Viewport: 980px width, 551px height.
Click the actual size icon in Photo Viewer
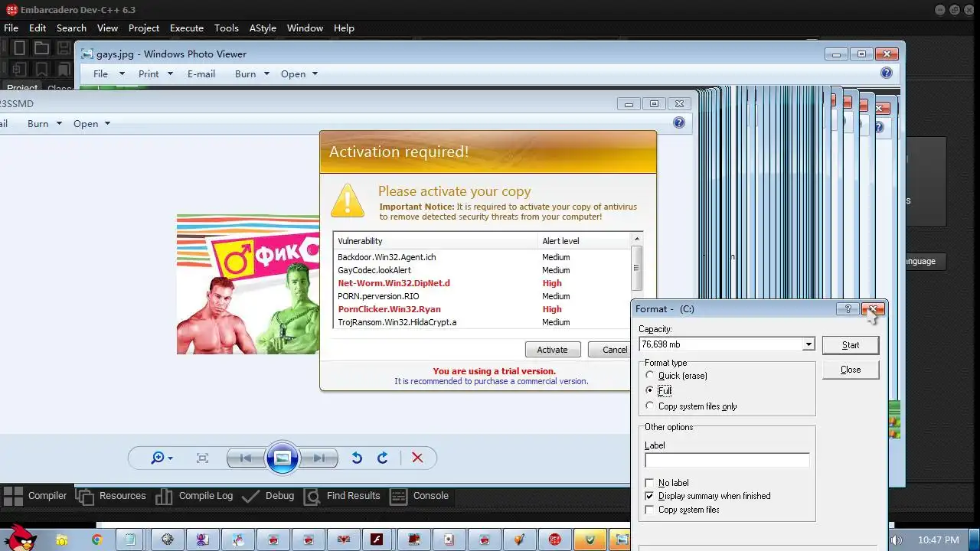202,458
